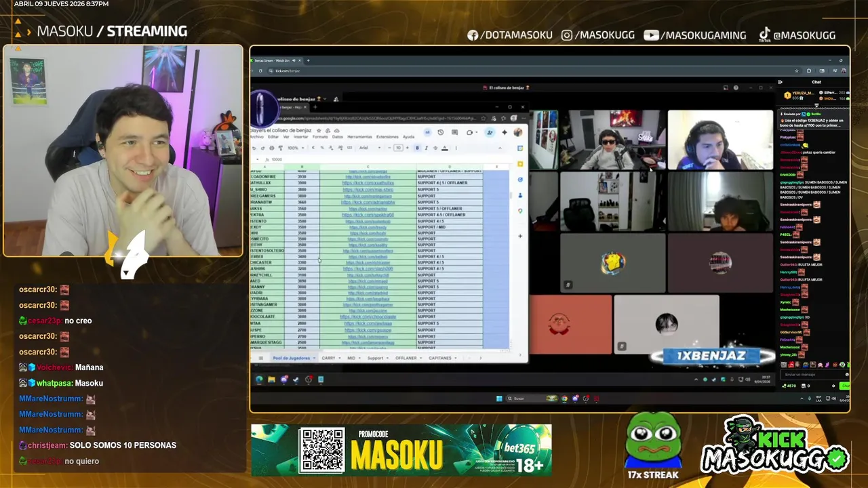Image resolution: width=868 pixels, height=488 pixels.
Task: Open the Archivo menu
Action: click(257, 137)
